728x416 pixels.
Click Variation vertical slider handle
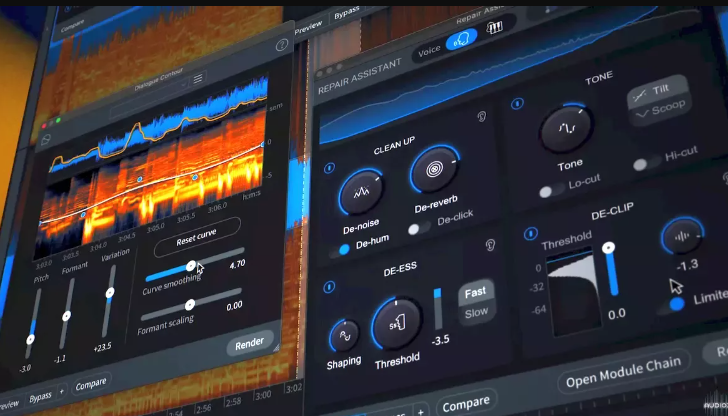pos(110,292)
